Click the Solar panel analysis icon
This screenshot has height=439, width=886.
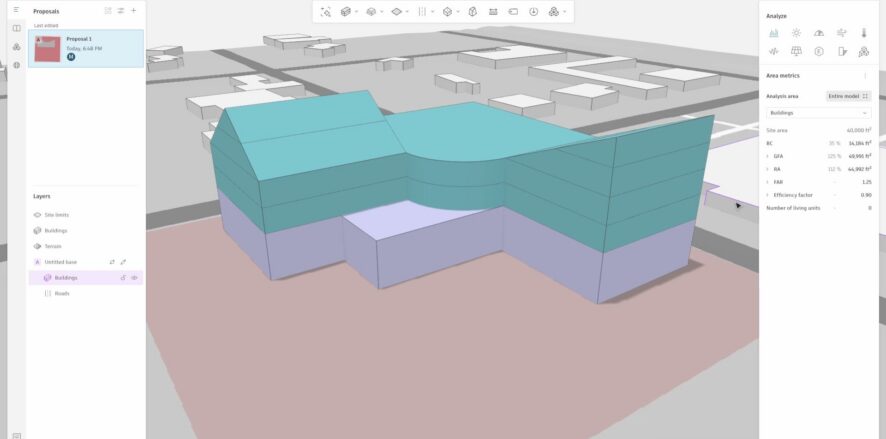(796, 51)
